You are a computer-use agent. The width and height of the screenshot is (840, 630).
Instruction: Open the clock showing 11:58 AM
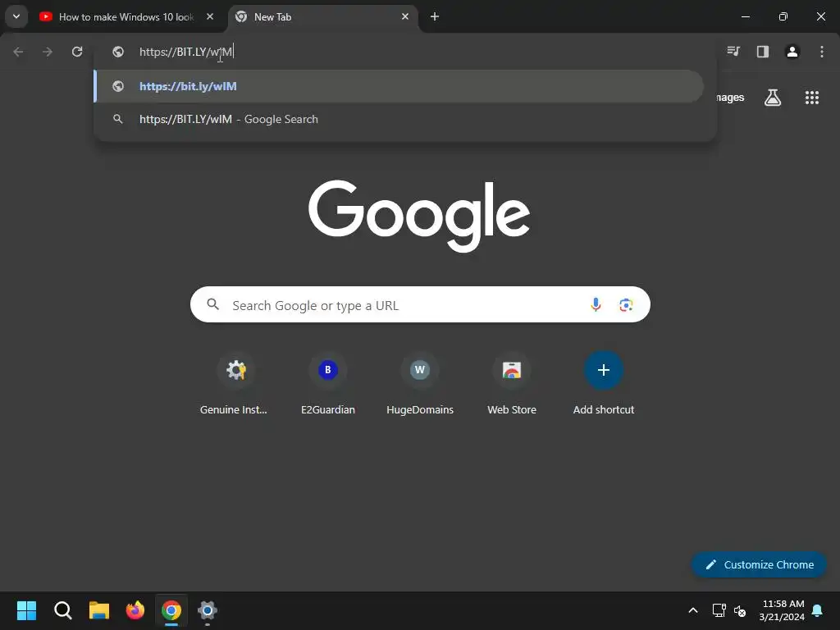782,610
